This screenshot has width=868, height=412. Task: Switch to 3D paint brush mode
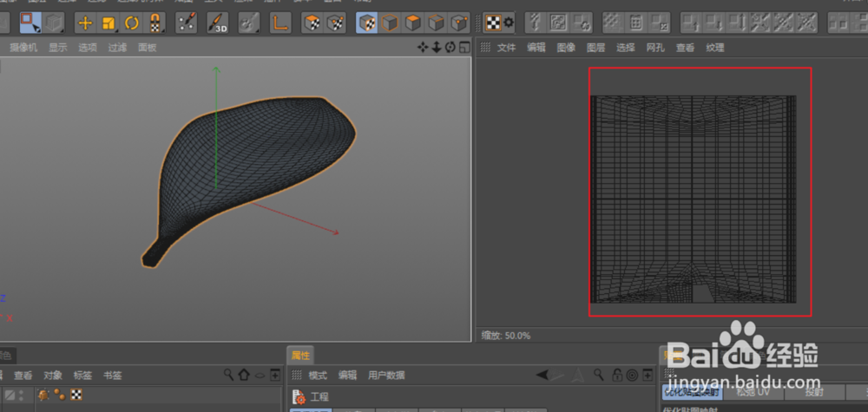pos(218,23)
